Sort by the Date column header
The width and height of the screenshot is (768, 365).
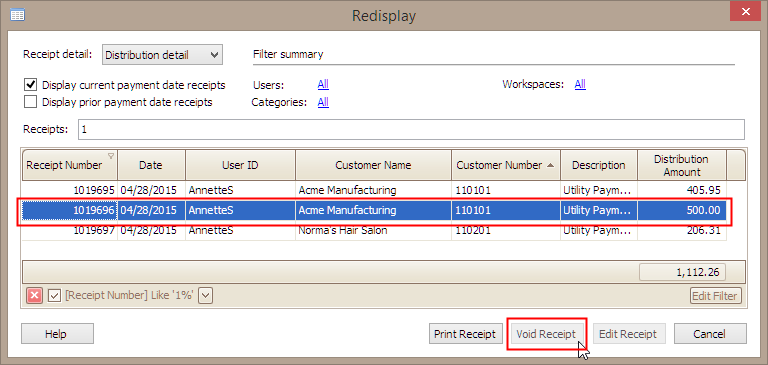click(151, 165)
